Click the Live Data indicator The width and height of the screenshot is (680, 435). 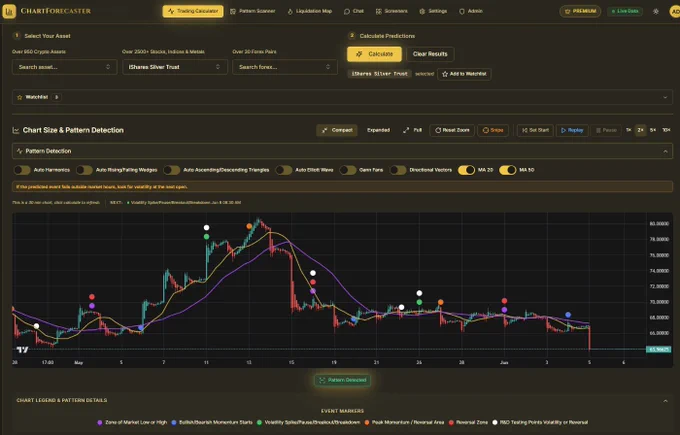[x=625, y=11]
